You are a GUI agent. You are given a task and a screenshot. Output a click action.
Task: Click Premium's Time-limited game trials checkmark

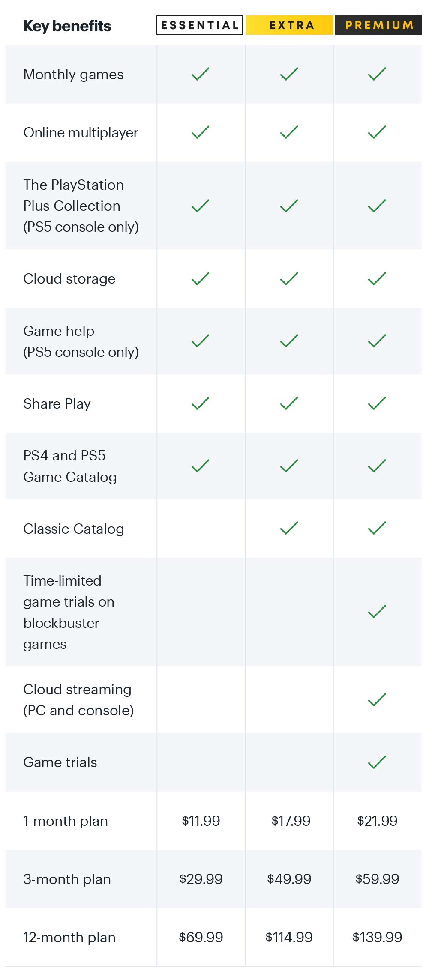pyautogui.click(x=377, y=612)
